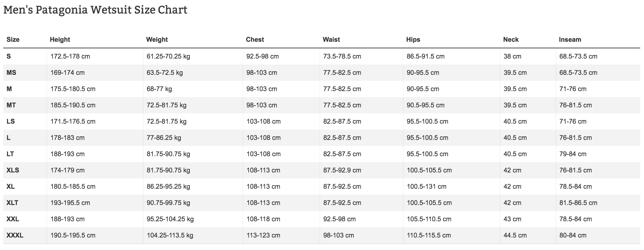Click the Hips column header

pyautogui.click(x=413, y=40)
